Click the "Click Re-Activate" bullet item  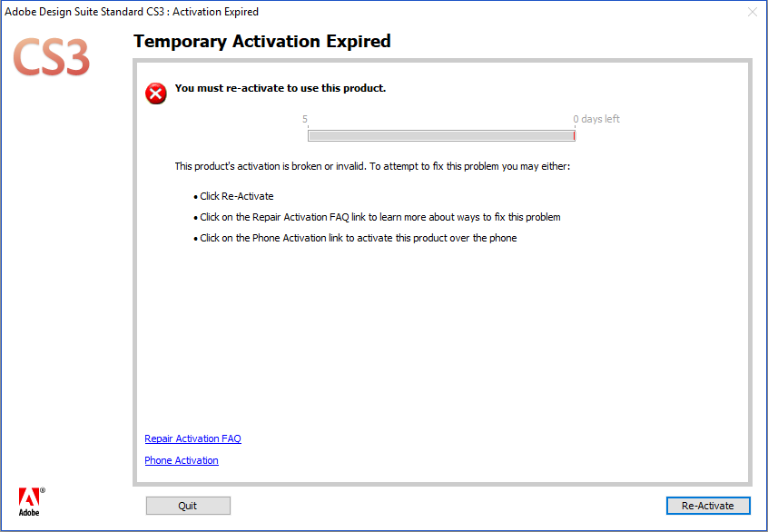point(236,196)
